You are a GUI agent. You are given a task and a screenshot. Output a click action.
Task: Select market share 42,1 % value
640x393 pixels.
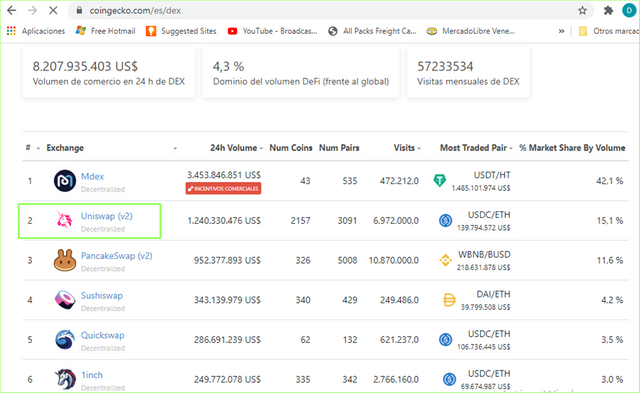coord(610,181)
